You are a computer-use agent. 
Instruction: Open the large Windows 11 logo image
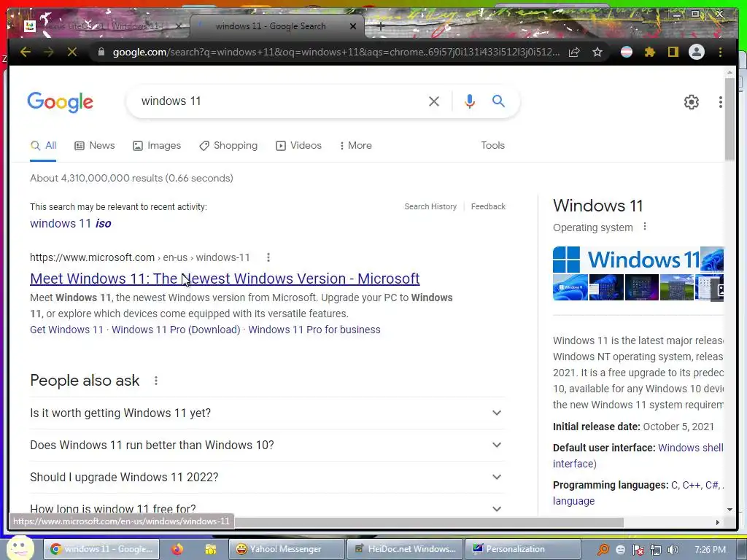pos(626,260)
